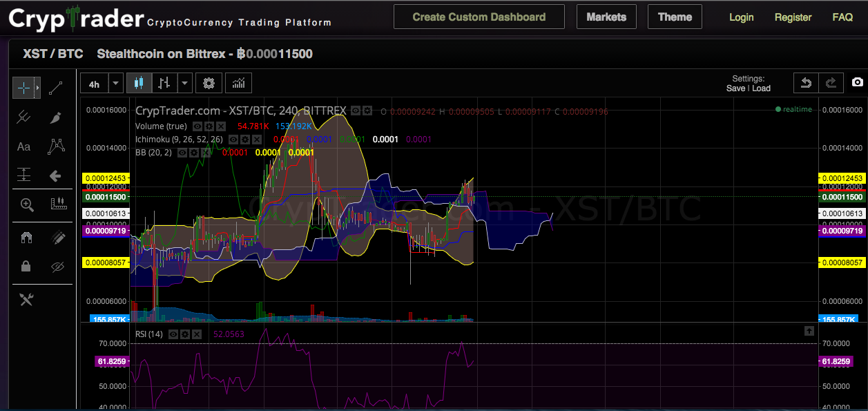Image resolution: width=868 pixels, height=411 pixels.
Task: Click the right-axis 0.00012453 yellow label
Action: pos(842,178)
